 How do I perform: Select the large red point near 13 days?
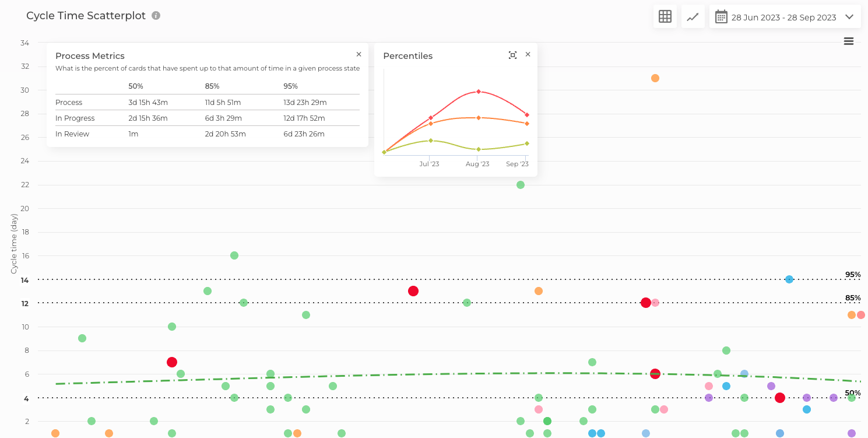414,290
